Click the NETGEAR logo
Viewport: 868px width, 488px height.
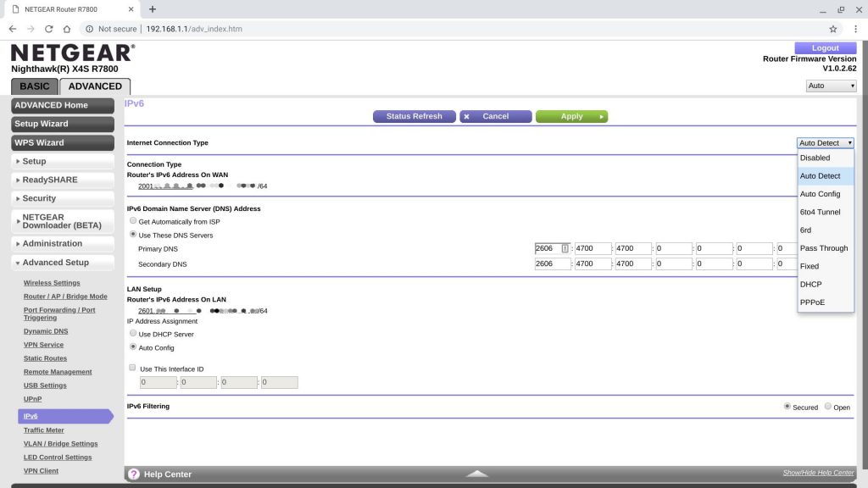click(73, 53)
